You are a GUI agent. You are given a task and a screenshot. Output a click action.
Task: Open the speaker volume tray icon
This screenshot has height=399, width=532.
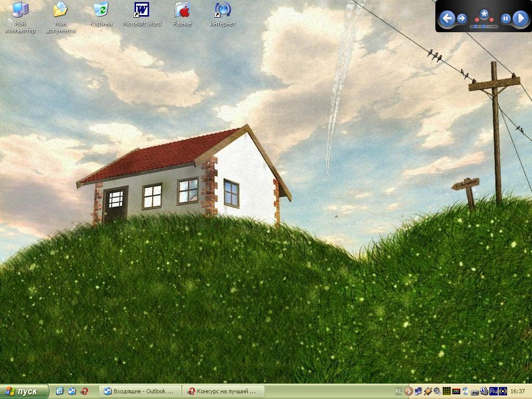click(x=437, y=391)
